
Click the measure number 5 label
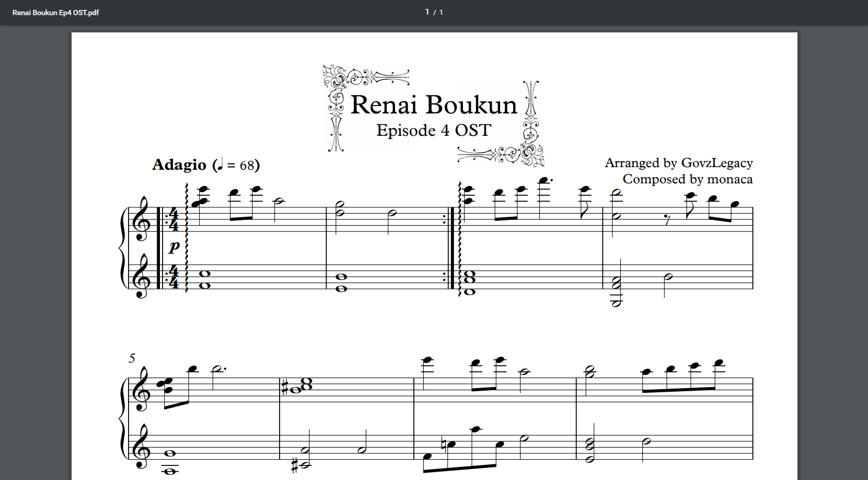132,358
